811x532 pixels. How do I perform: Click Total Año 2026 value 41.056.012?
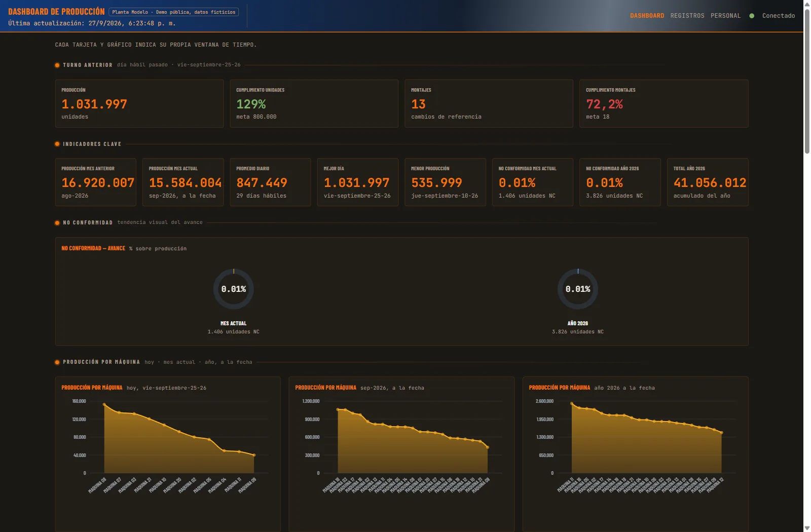(710, 182)
